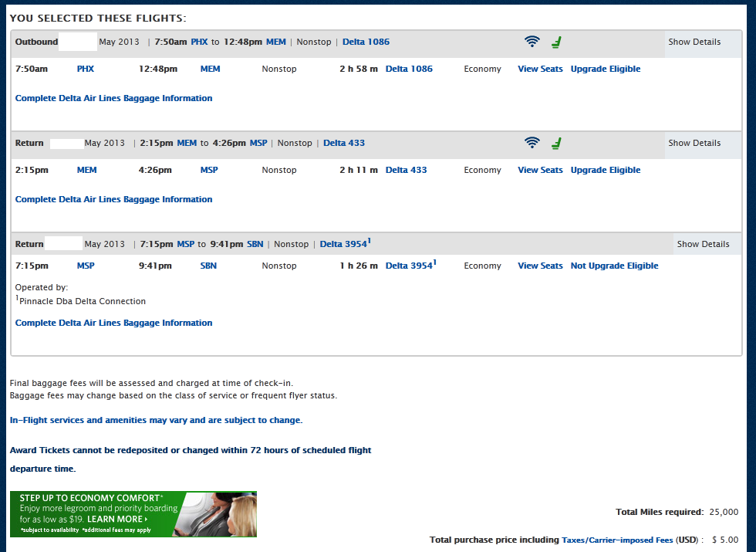Image resolution: width=756 pixels, height=552 pixels.
Task: Click the Economy Comfort promotional banner
Action: [x=133, y=514]
